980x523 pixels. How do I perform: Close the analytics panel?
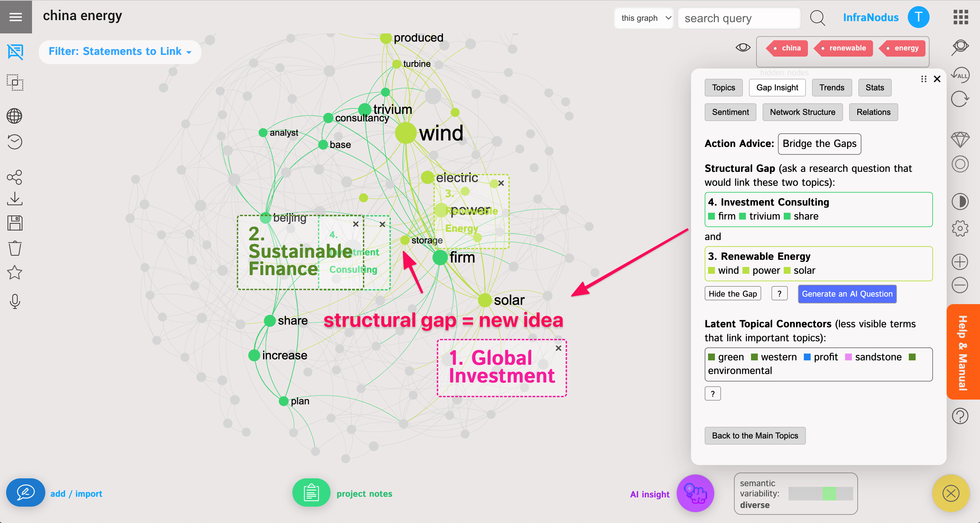pos(937,79)
